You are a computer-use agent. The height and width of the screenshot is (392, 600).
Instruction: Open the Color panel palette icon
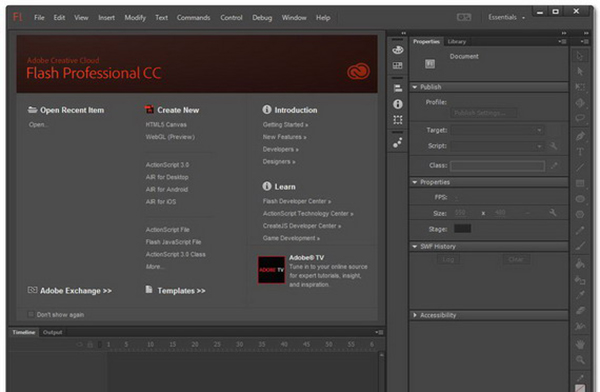click(398, 50)
